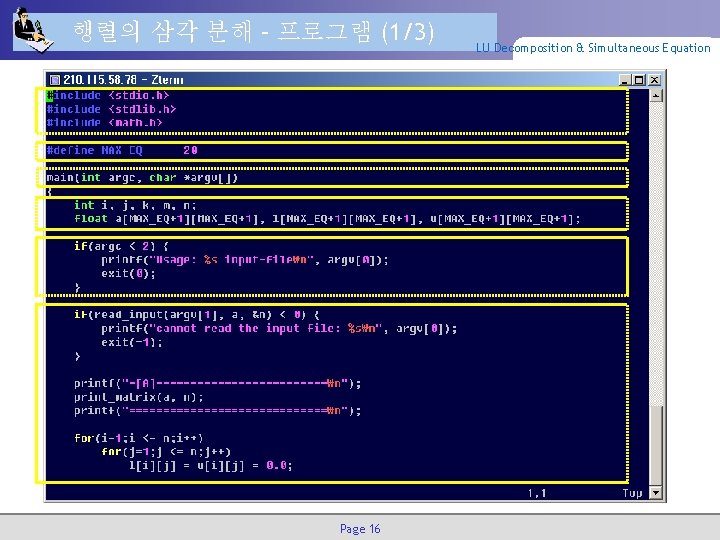This screenshot has height=540, width=720.
Task: Click the 'exit(-1);' line
Action: click(132, 342)
